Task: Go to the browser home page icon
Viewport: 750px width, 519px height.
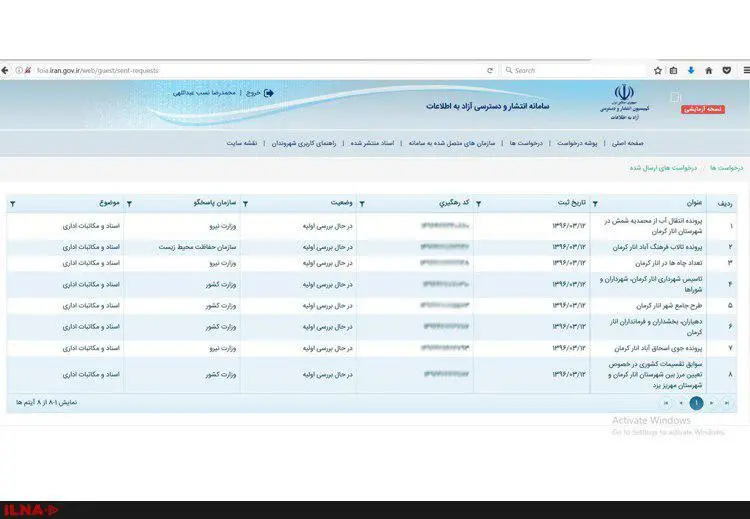Action: point(709,70)
